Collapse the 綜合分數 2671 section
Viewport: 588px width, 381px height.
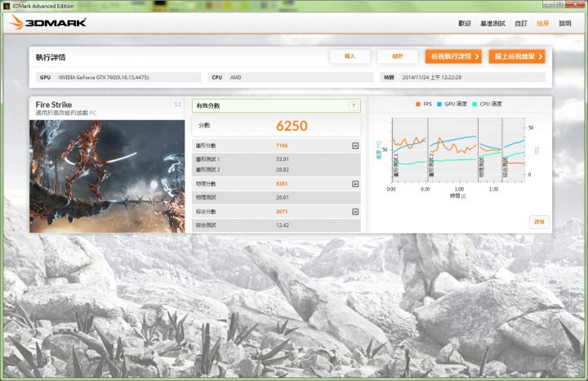[x=355, y=212]
